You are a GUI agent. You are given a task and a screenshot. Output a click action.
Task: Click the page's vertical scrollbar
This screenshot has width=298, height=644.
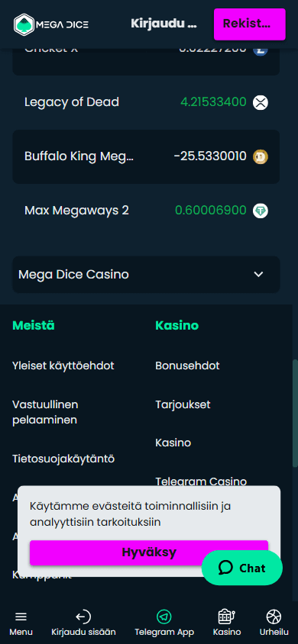point(295,413)
